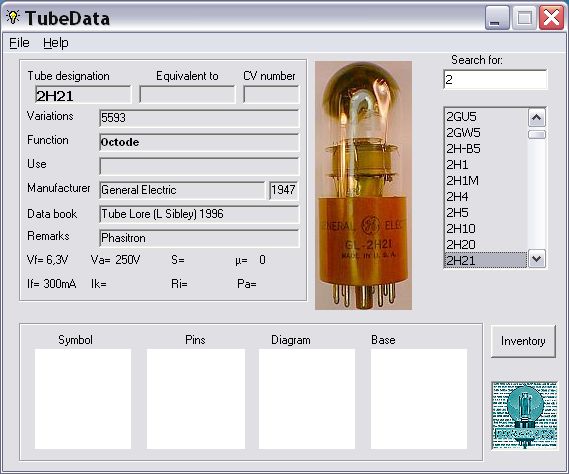This screenshot has width=569, height=474.
Task: Click the 2H21 tube photo
Action: pos(363,185)
